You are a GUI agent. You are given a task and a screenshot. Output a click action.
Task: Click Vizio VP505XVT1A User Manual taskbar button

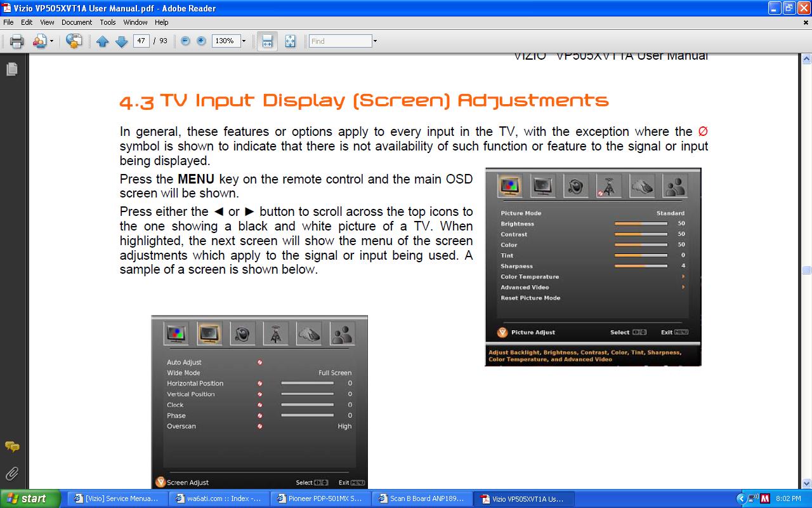[524, 498]
